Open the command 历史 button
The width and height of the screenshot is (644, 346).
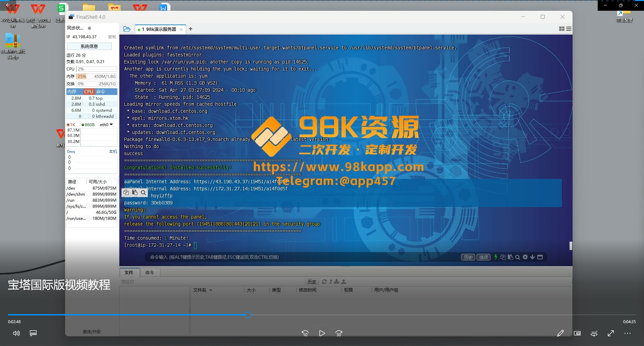pos(468,257)
